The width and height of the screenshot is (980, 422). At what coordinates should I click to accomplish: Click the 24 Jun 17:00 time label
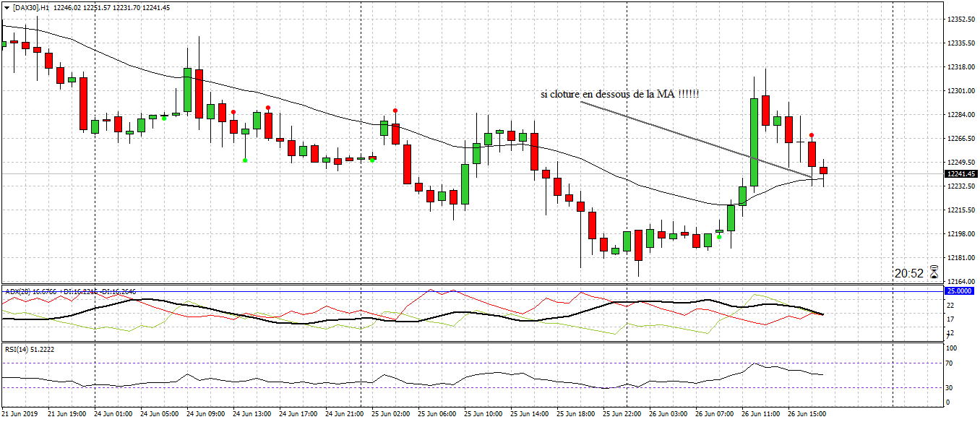(298, 415)
